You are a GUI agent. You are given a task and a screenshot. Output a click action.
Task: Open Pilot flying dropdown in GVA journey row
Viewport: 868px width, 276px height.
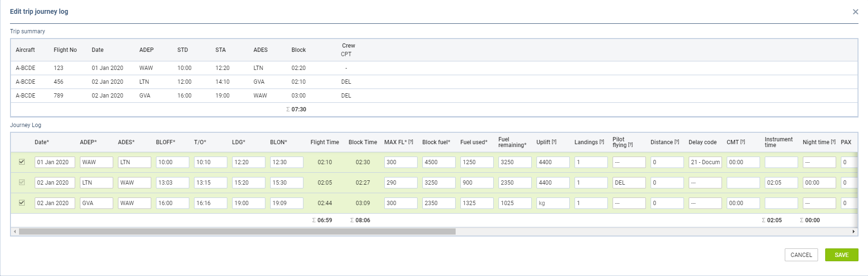pos(629,203)
